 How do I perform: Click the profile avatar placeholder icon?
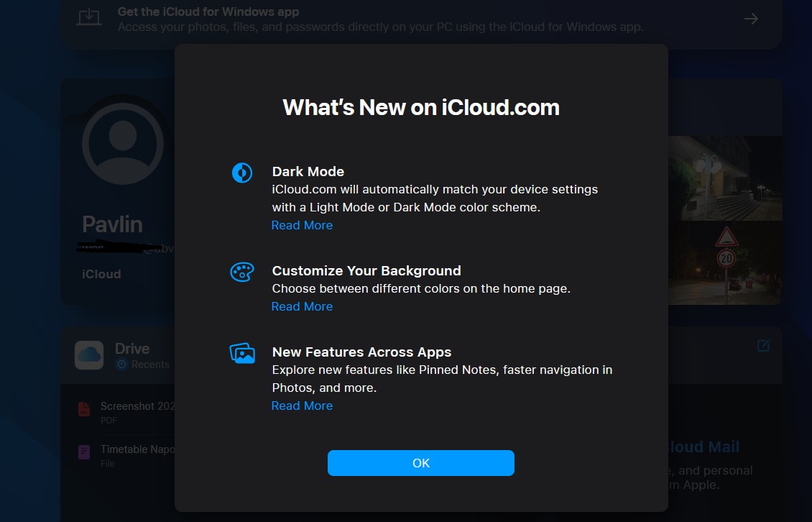point(123,144)
